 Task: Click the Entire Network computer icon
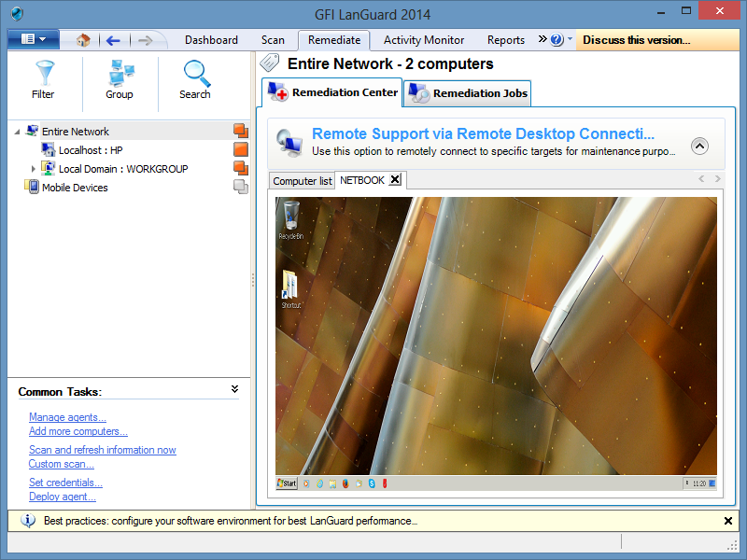[33, 131]
